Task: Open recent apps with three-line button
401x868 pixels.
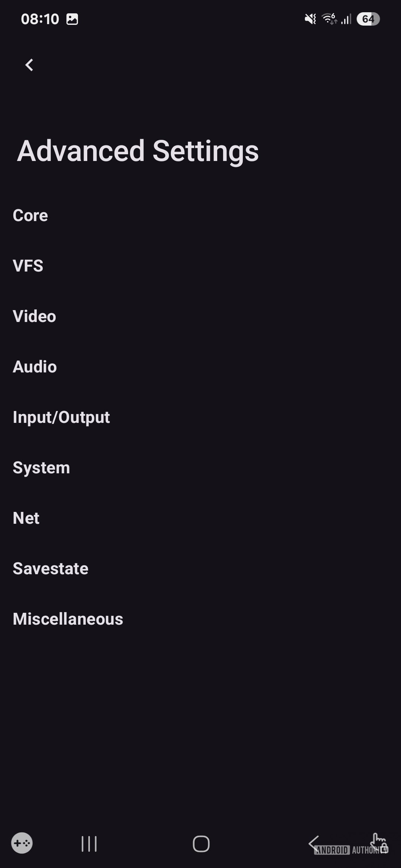Action: (89, 844)
